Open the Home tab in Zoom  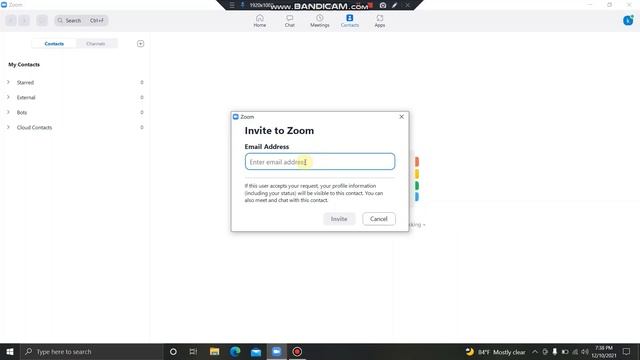(260, 20)
